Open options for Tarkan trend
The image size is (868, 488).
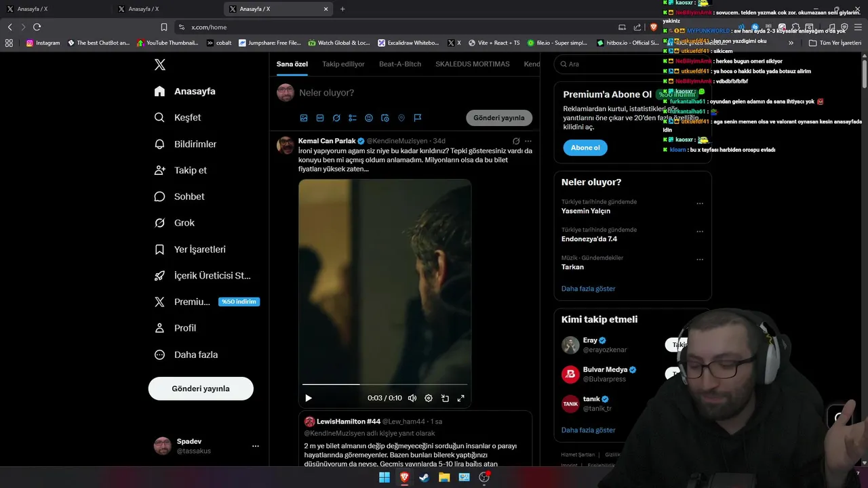pyautogui.click(x=700, y=259)
